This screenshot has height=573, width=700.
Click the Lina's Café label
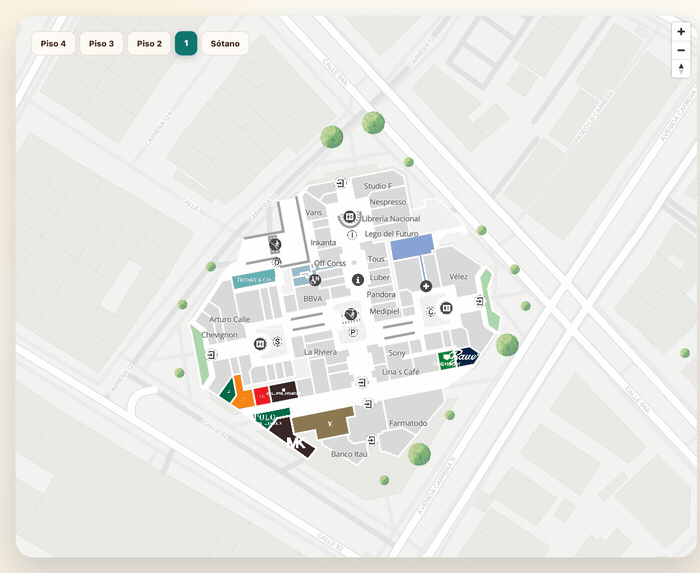tap(401, 372)
